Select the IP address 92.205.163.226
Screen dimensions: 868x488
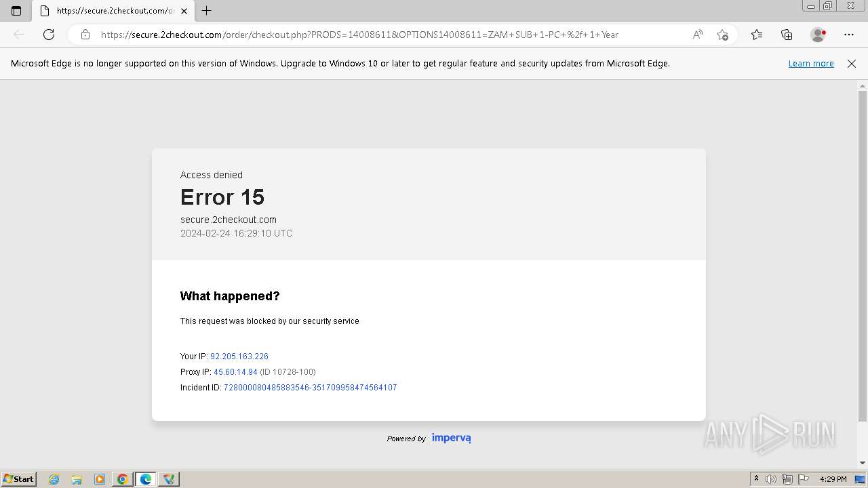pyautogui.click(x=239, y=357)
